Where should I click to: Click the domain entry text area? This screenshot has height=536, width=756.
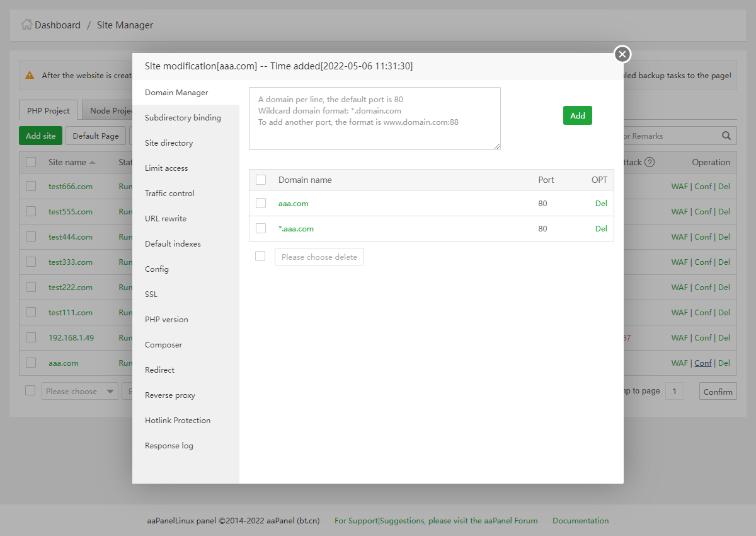pyautogui.click(x=375, y=119)
